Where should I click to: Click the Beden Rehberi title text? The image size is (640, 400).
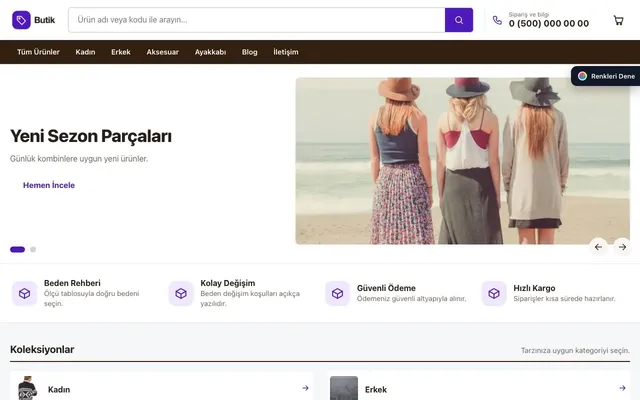click(72, 283)
